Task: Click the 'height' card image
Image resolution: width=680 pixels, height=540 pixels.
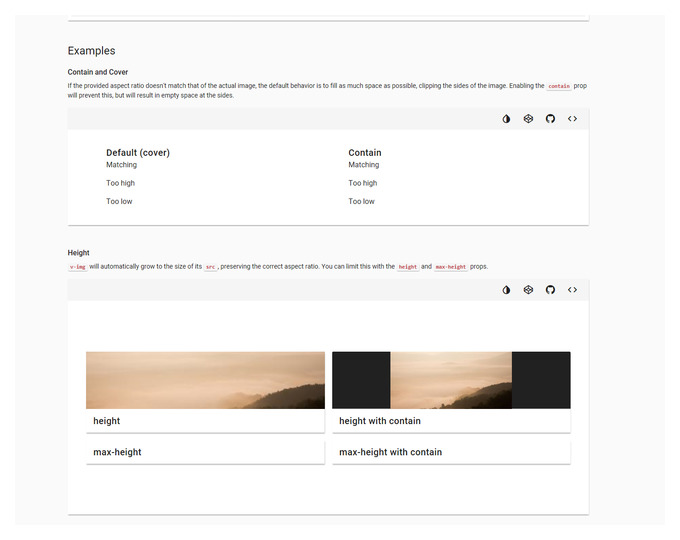Action: point(205,380)
